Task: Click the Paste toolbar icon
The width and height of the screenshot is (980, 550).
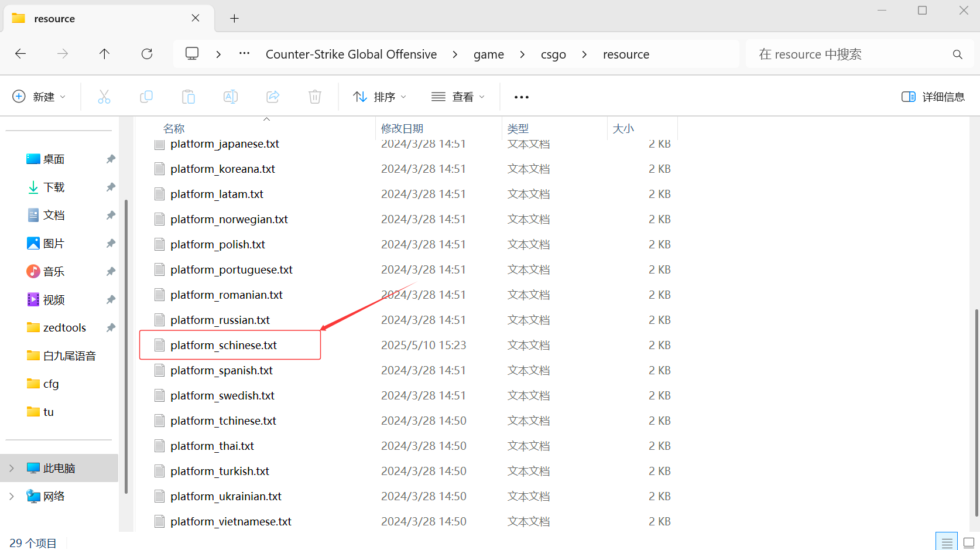Action: pyautogui.click(x=189, y=97)
